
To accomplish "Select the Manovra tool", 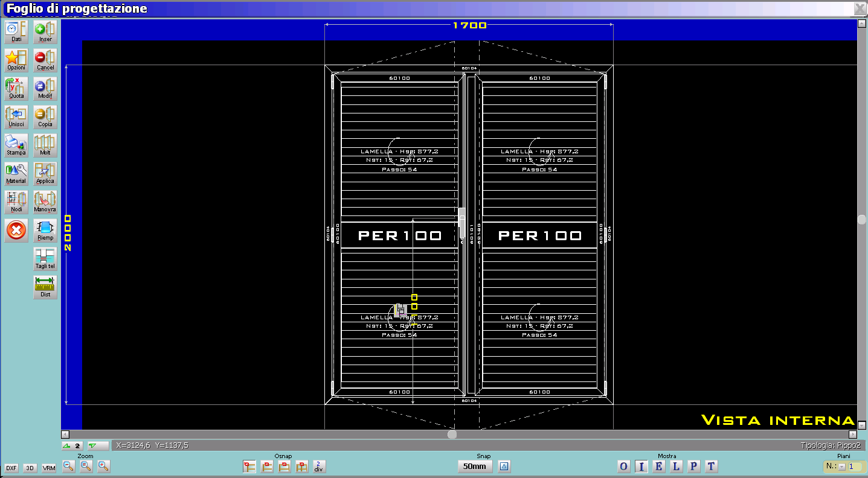I will click(x=45, y=202).
